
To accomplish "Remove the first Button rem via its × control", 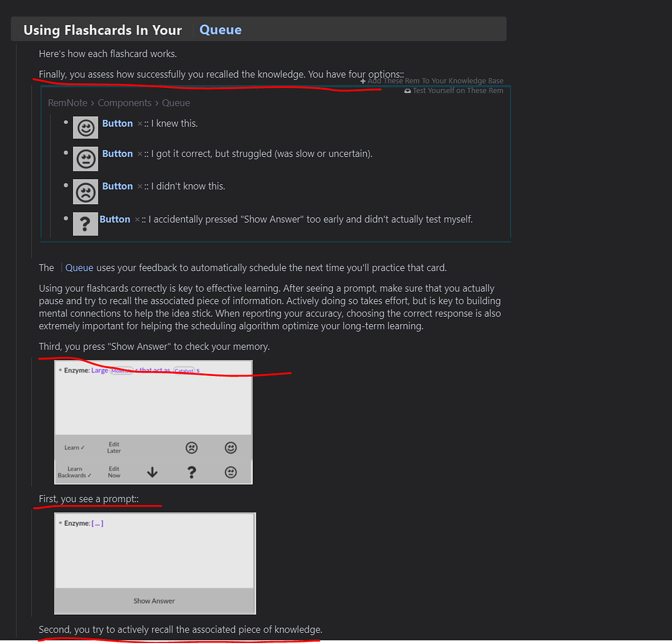I will pyautogui.click(x=140, y=123).
